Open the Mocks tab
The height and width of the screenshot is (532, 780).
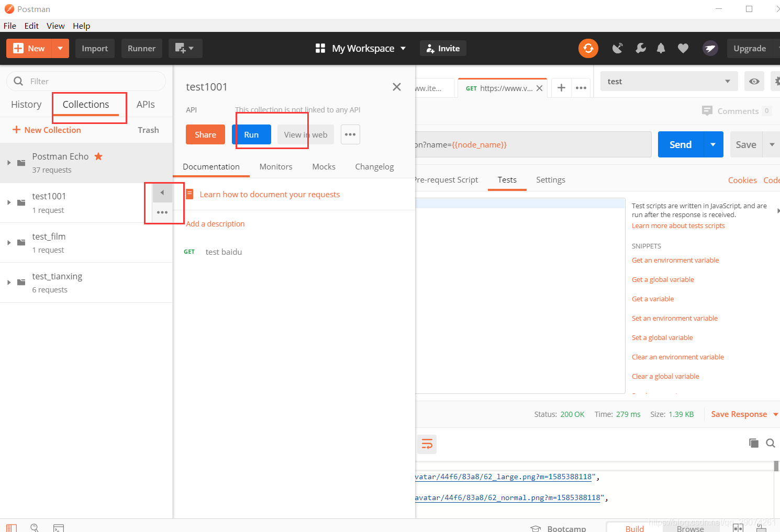(324, 166)
